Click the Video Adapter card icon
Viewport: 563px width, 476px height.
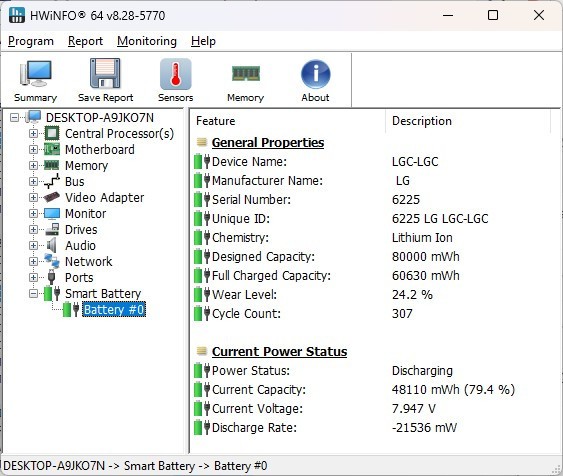pos(52,197)
